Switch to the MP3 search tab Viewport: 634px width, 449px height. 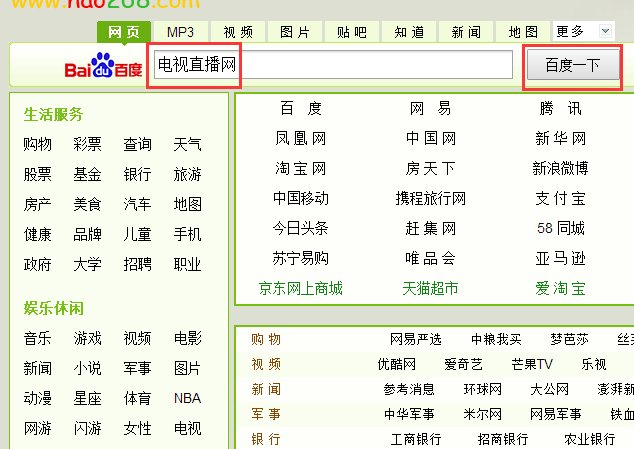click(x=180, y=32)
